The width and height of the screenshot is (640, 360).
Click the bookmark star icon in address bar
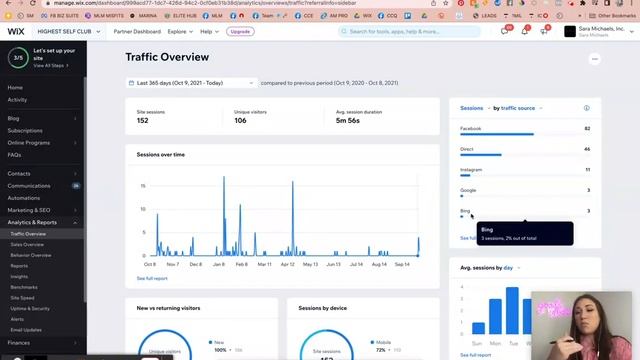pos(445,3)
